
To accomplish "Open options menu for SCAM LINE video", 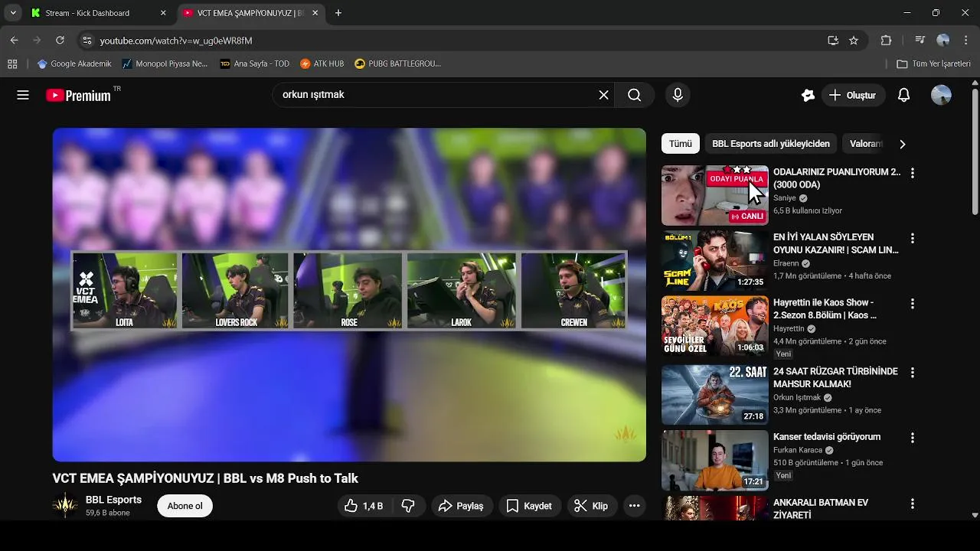I will pos(912,239).
